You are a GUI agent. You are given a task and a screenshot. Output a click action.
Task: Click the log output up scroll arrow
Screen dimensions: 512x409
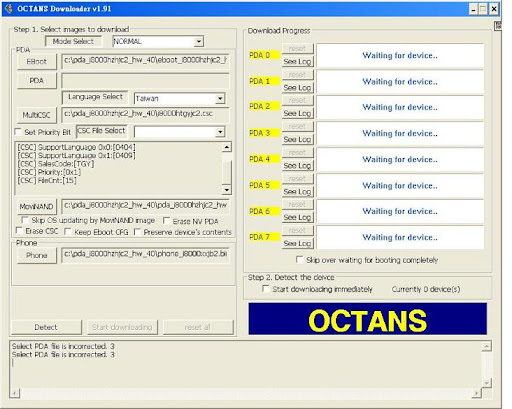[487, 346]
